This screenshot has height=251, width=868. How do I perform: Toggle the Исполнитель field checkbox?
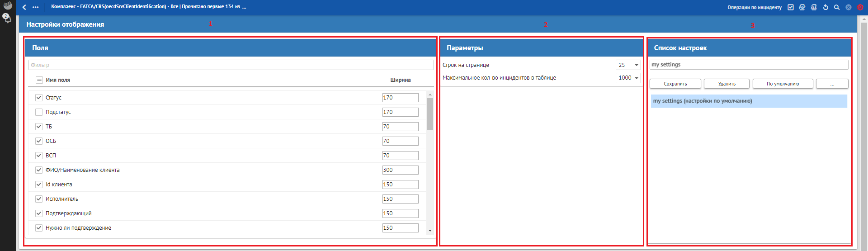point(39,199)
